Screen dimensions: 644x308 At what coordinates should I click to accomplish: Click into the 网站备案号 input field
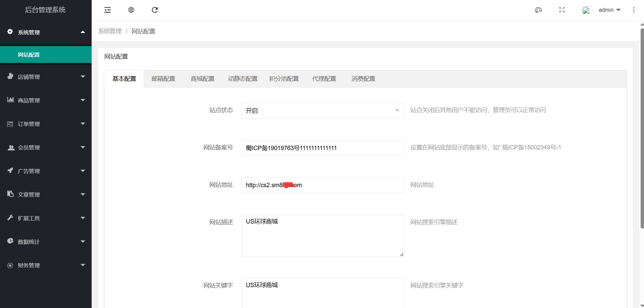[x=322, y=148]
